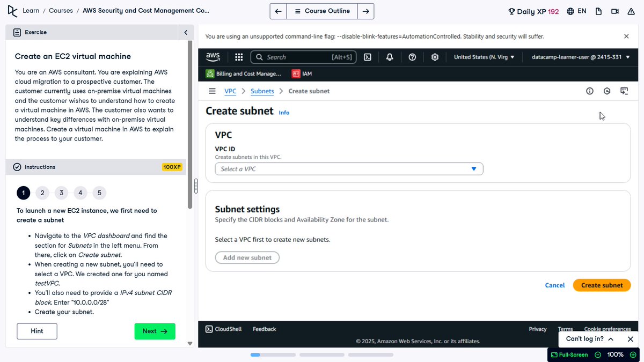The image size is (644, 362).
Task: Open the hexagon tools icon
Action: coord(607,91)
